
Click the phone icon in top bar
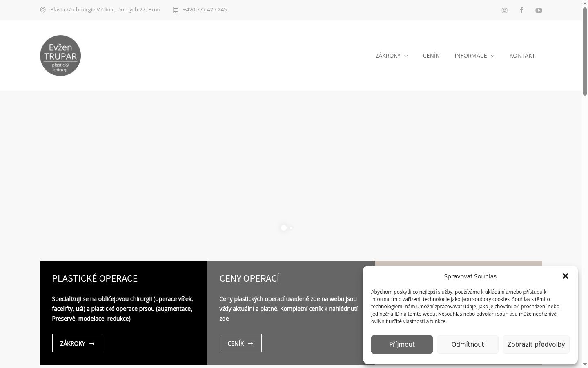click(176, 10)
